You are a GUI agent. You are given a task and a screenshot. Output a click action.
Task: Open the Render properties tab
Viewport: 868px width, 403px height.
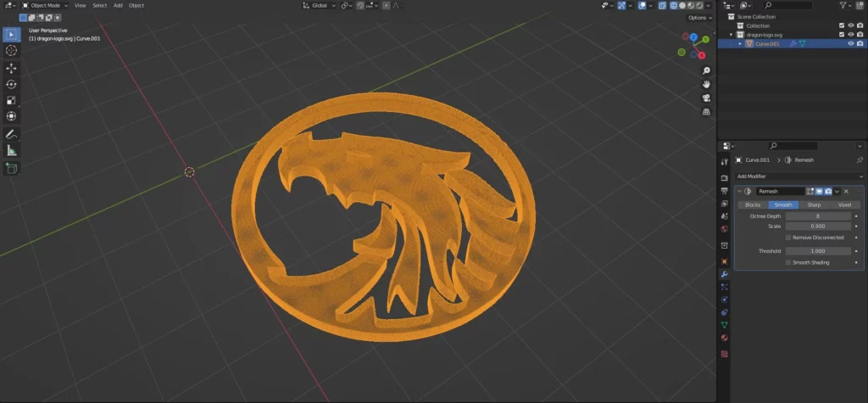click(724, 178)
